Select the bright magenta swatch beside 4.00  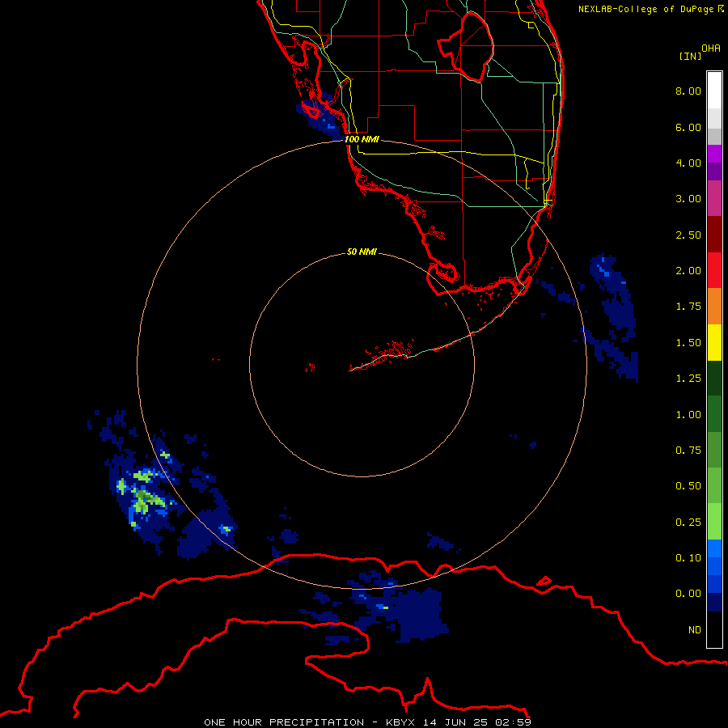714,154
